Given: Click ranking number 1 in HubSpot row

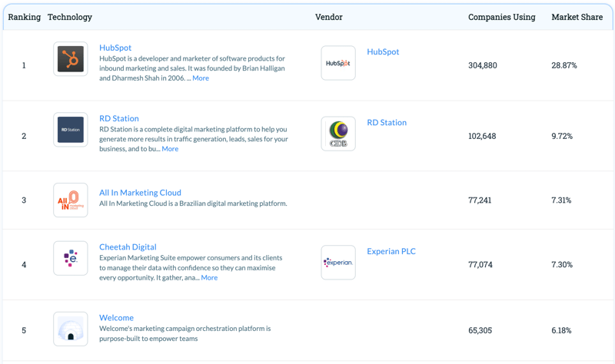Looking at the screenshot, I should [x=24, y=65].
